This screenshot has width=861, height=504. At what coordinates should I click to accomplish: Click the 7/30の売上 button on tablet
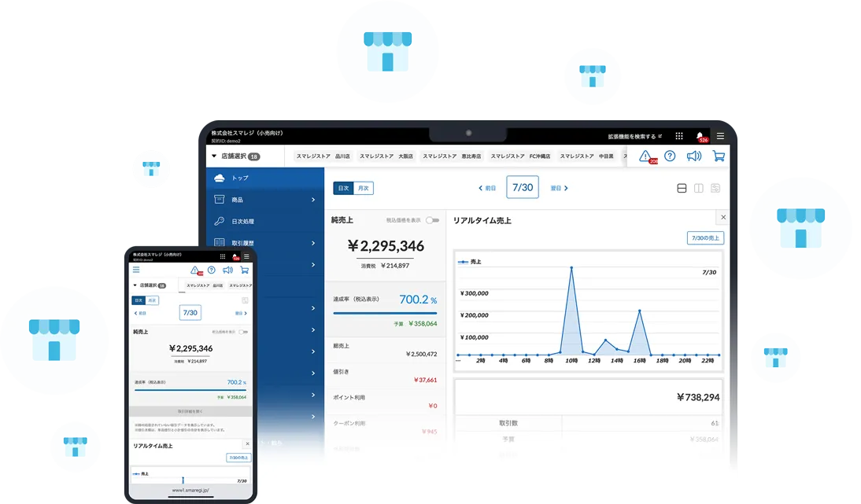(x=705, y=237)
